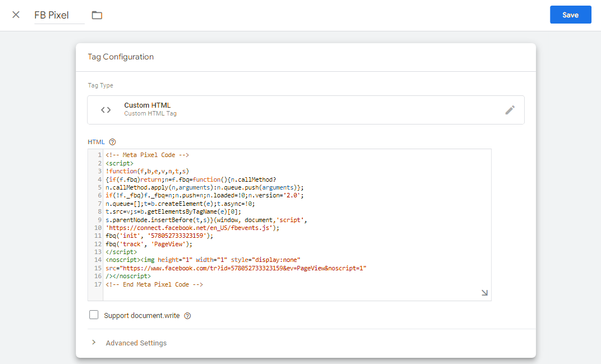This screenshot has height=364, width=601.
Task: Click the editor corner resize arrow icon
Action: 484,293
